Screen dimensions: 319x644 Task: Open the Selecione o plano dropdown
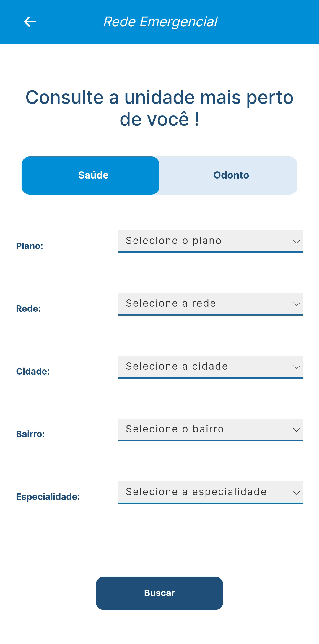coord(211,241)
